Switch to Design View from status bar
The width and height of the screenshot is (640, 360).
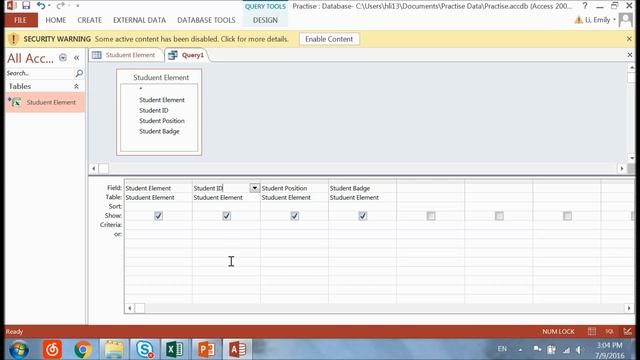627,331
